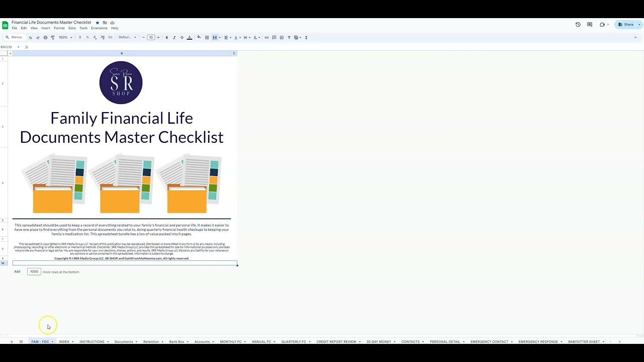
Task: Click the Functions sigma icon
Action: [306, 38]
